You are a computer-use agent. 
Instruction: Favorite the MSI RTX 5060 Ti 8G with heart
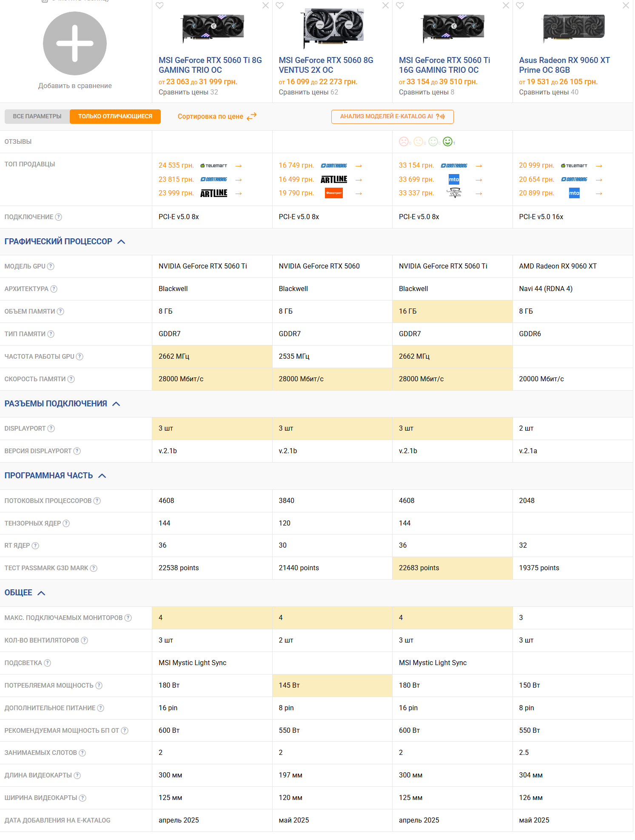(x=159, y=6)
